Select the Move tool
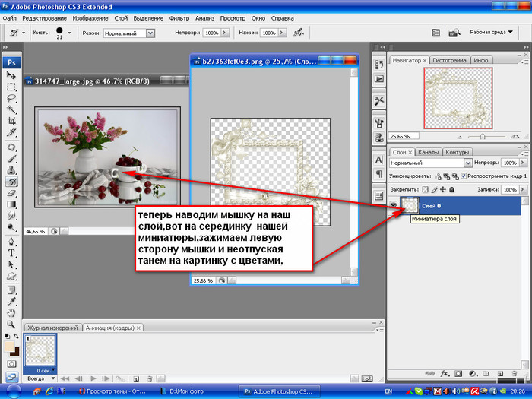Image resolution: width=532 pixels, height=399 pixels. 11,75
